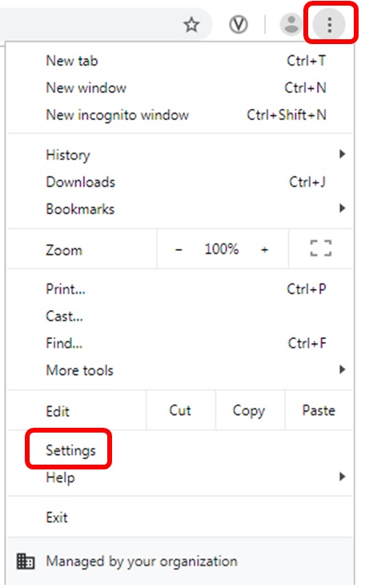Click the Copy button
This screenshot has height=588, width=365.
tap(250, 410)
